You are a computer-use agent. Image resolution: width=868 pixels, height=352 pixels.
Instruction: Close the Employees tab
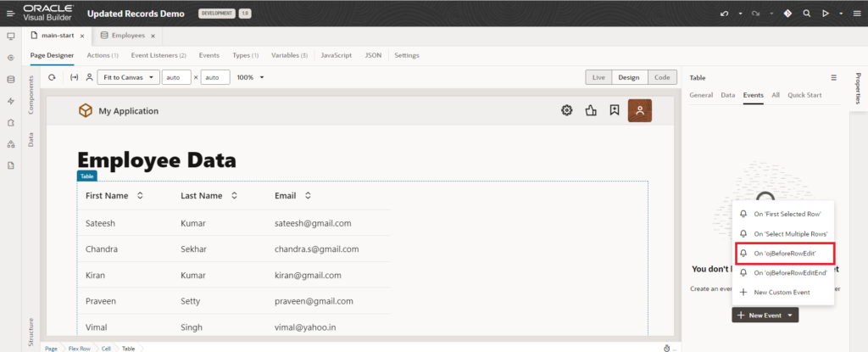(153, 36)
